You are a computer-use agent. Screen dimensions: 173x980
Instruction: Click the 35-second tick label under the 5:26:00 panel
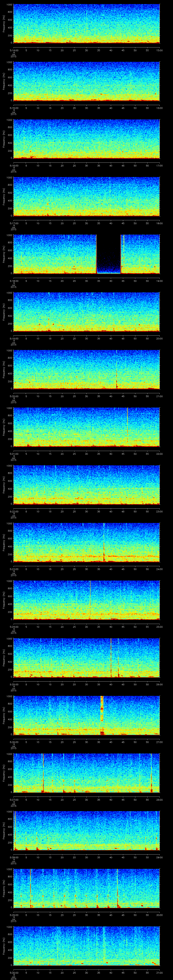(98, 742)
